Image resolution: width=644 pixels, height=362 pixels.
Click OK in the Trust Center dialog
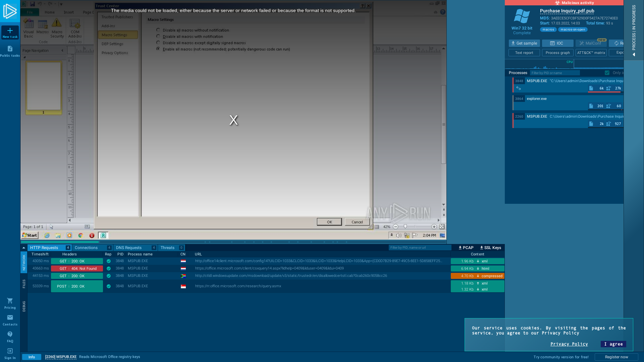329,222
